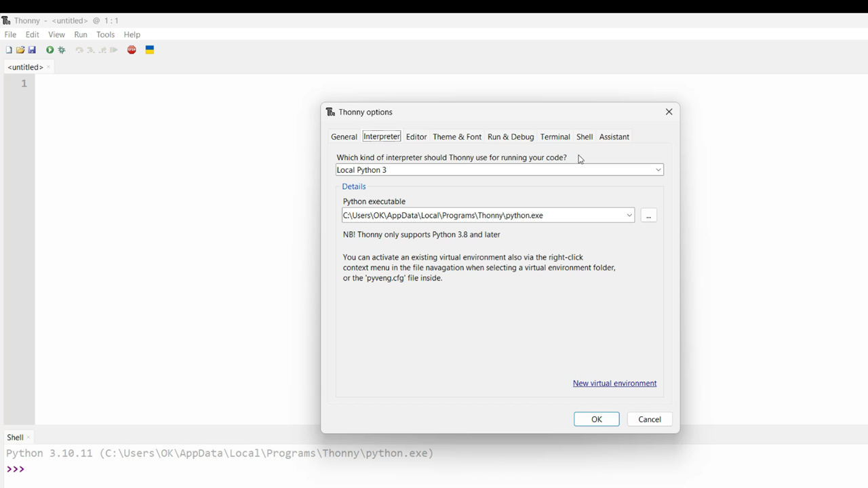
Task: Stop the backend with red STOP icon
Action: 132,50
